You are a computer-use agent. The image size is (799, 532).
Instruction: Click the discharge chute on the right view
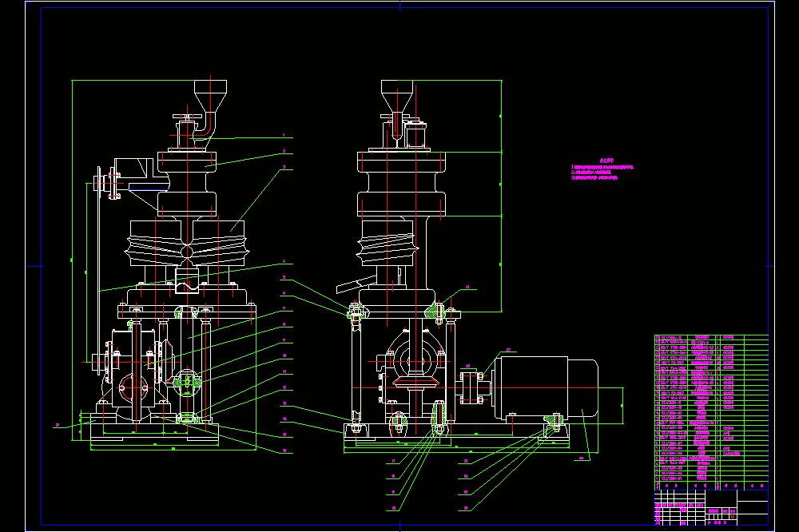pos(356,285)
